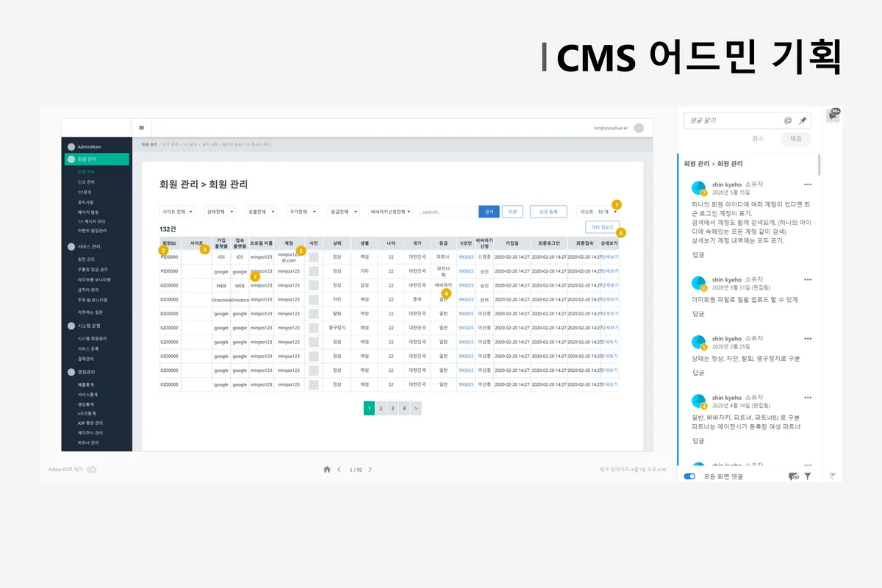Click the previous artboard arrow in the bottom bar
The image size is (882, 588).
pyautogui.click(x=340, y=468)
